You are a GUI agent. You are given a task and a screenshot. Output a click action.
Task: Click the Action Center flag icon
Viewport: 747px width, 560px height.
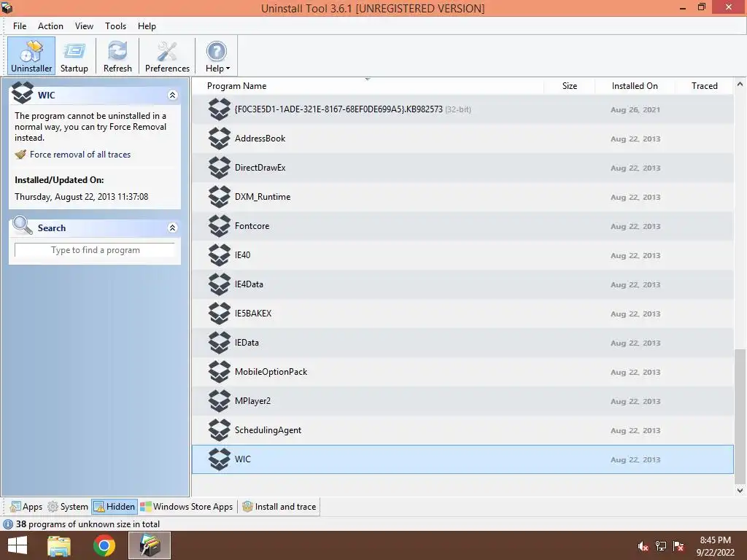[678, 546]
